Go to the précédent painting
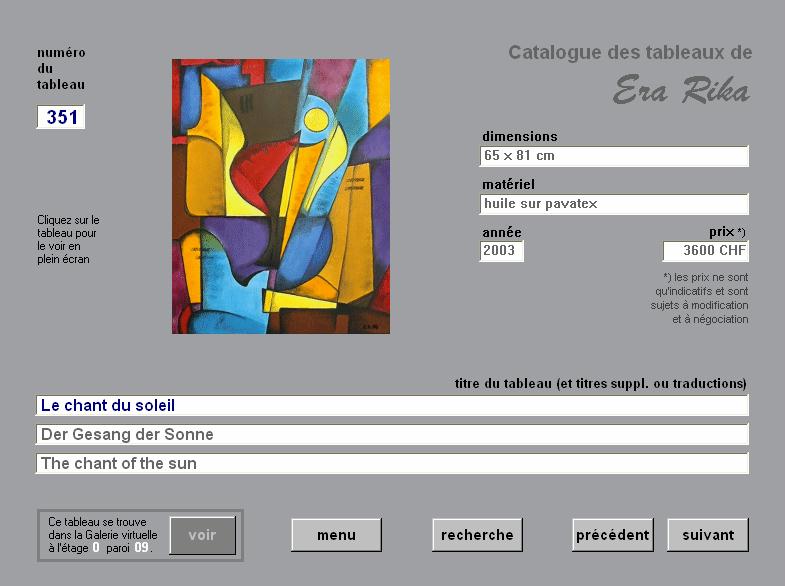 coord(613,535)
